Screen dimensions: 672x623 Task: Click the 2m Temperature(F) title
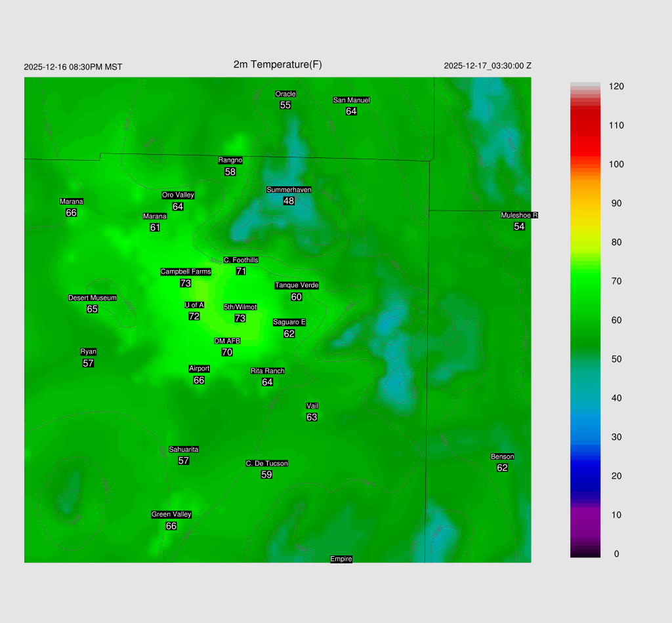278,64
